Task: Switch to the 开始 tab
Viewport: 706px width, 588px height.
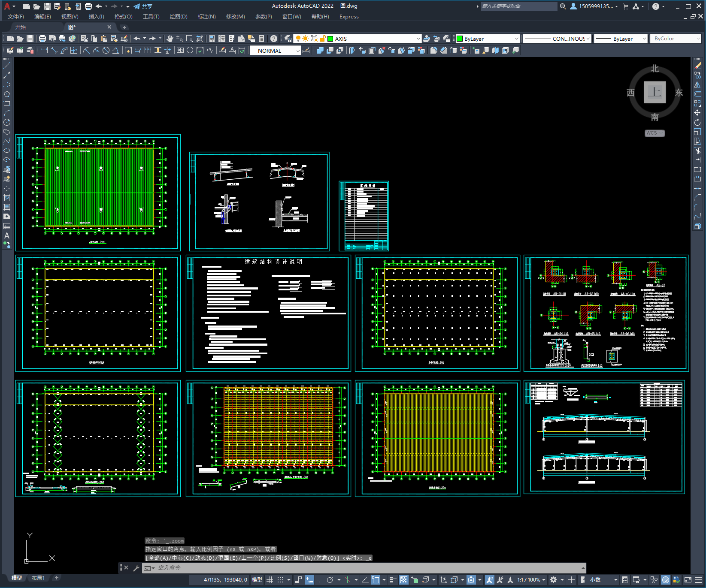Action: 21,27
